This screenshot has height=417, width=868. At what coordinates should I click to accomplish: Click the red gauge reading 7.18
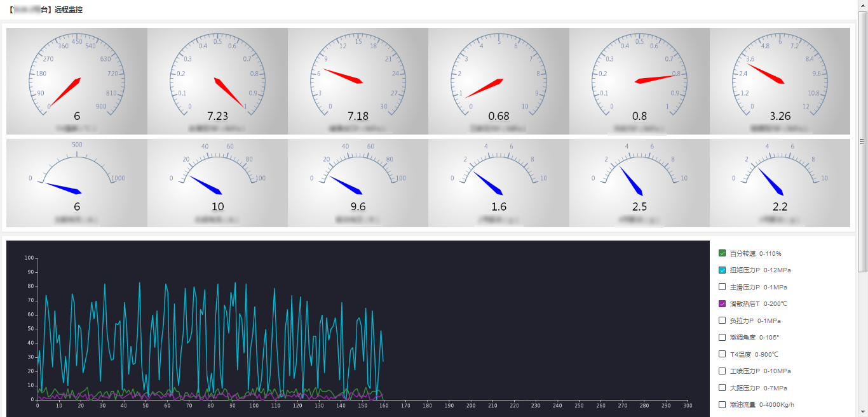click(358, 81)
